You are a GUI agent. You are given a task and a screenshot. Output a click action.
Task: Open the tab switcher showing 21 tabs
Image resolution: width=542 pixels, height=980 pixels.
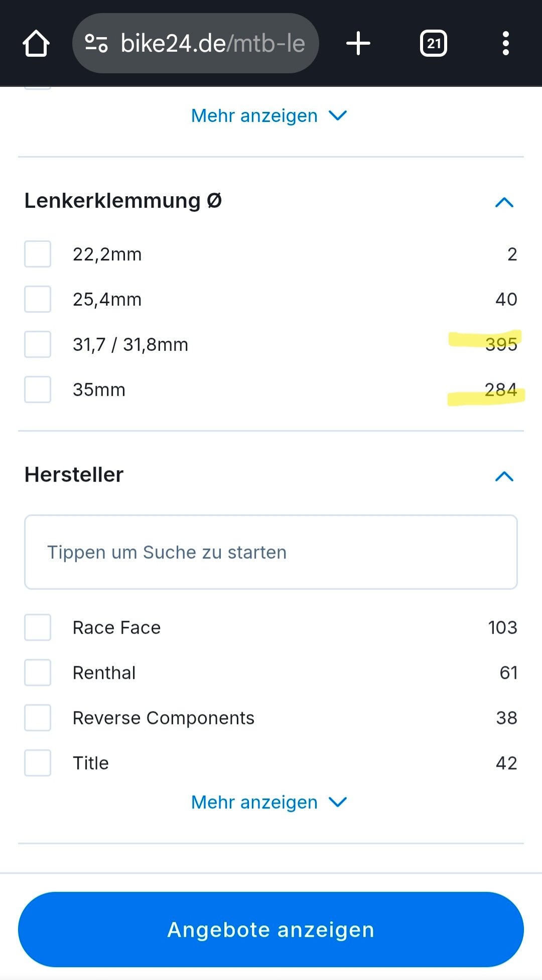pyautogui.click(x=434, y=43)
